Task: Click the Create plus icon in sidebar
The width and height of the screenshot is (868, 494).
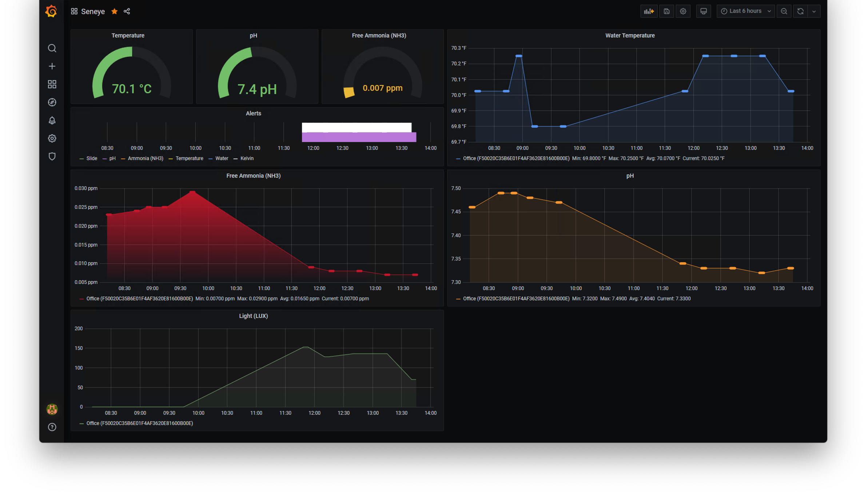Action: coord(52,66)
